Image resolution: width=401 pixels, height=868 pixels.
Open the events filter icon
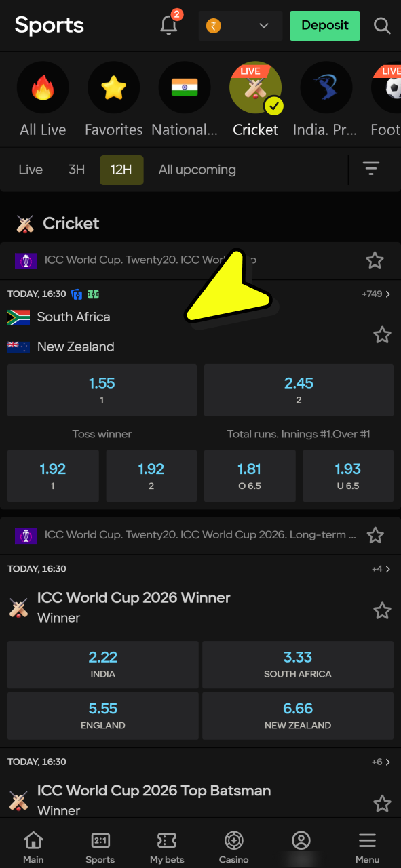click(x=371, y=169)
